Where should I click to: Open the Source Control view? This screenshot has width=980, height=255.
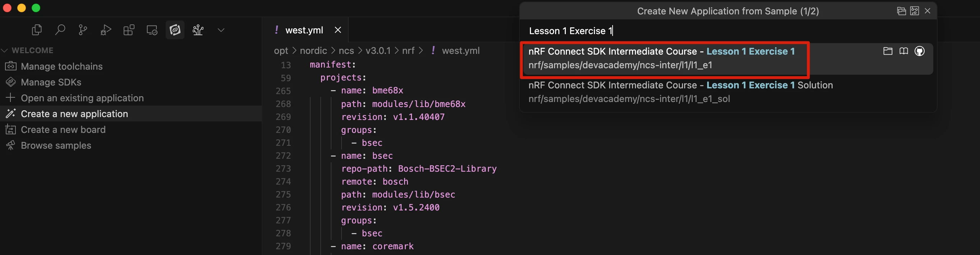(x=83, y=30)
